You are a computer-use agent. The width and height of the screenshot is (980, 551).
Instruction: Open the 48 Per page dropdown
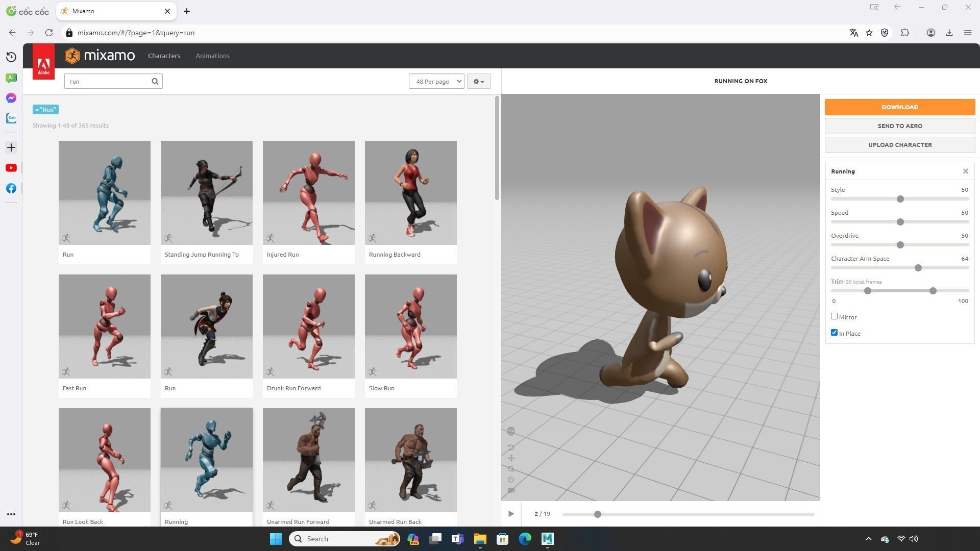(x=436, y=81)
